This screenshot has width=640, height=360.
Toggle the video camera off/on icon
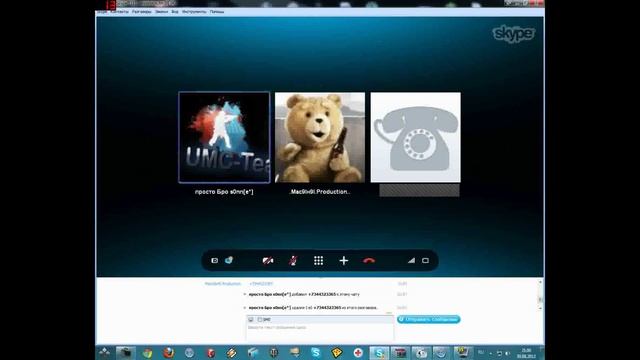click(x=268, y=260)
